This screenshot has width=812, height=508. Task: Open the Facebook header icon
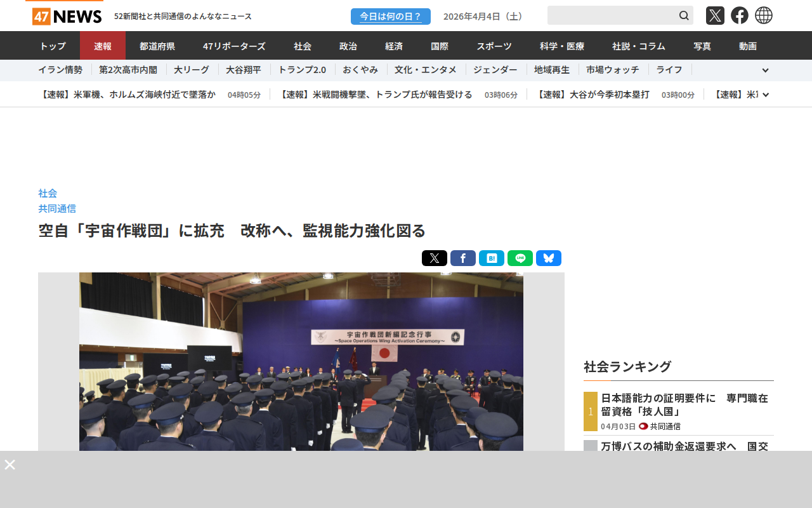click(x=740, y=15)
